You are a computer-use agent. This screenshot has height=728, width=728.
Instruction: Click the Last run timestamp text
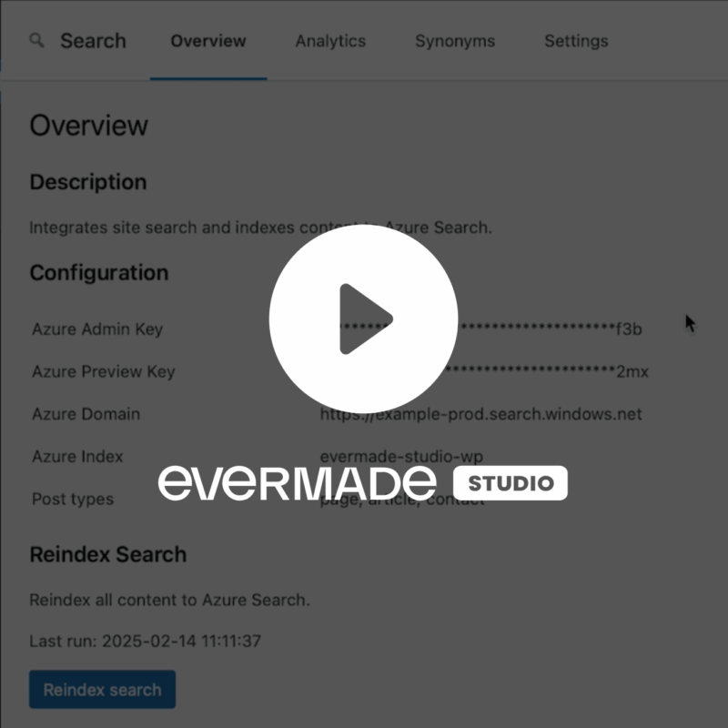pos(146,642)
